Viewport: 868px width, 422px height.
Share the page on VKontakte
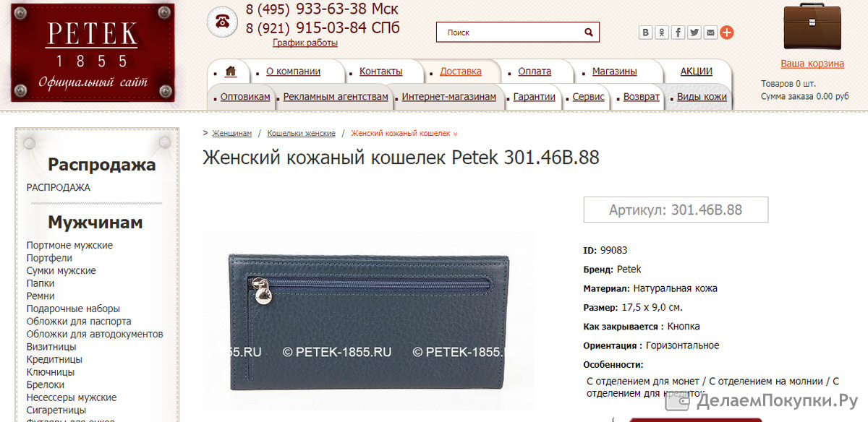coord(645,33)
